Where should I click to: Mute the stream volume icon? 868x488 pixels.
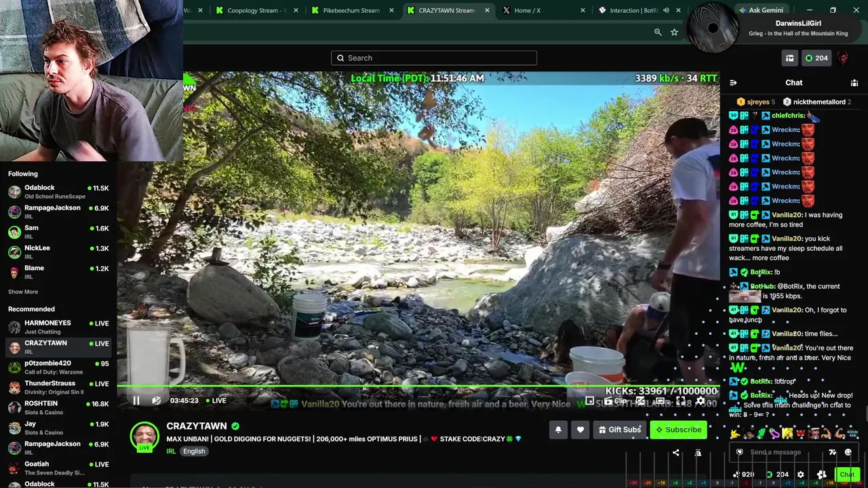(x=156, y=401)
